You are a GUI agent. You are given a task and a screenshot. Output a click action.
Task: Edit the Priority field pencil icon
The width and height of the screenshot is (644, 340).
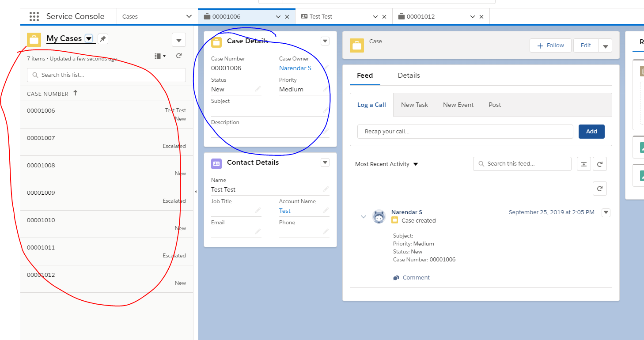pyautogui.click(x=326, y=89)
